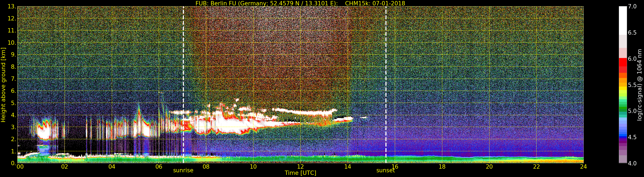Click the '4.' height axis tick label
Viewport: 644px width, 177px height.
pyautogui.click(x=14, y=115)
